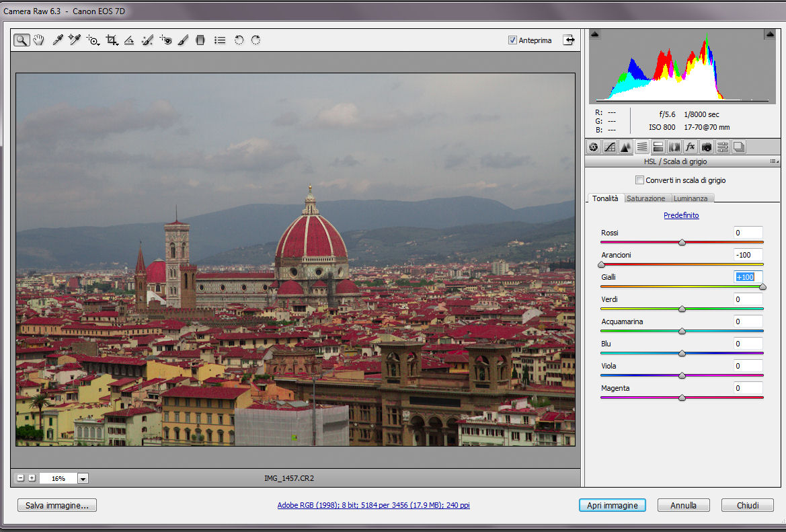Open the Camera Calibration panel icon
This screenshot has height=532, width=786.
coord(707,147)
